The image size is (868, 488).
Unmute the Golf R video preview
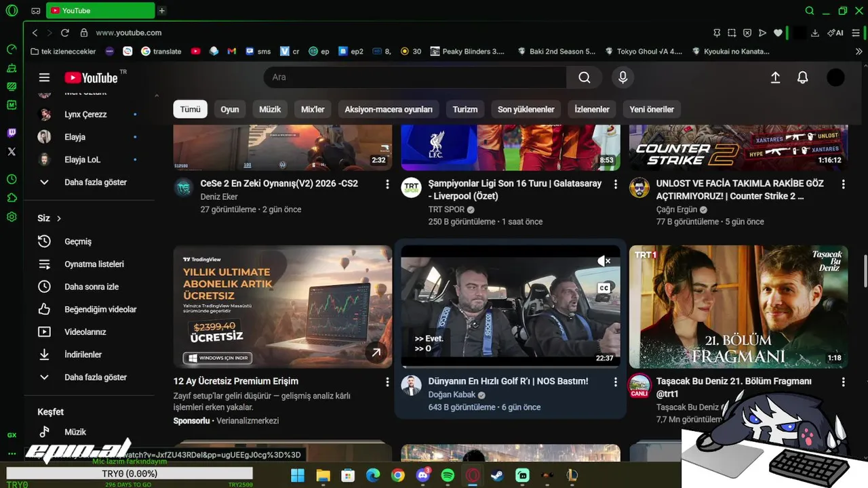[x=604, y=261]
